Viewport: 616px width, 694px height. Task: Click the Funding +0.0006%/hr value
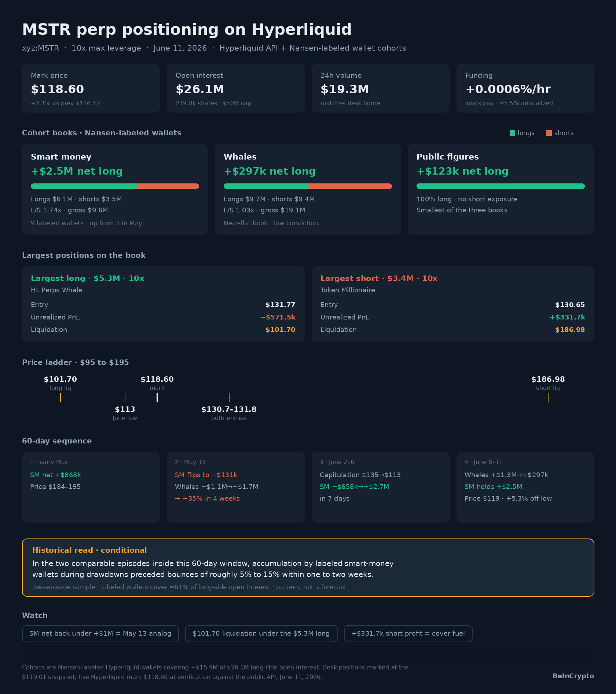508,89
